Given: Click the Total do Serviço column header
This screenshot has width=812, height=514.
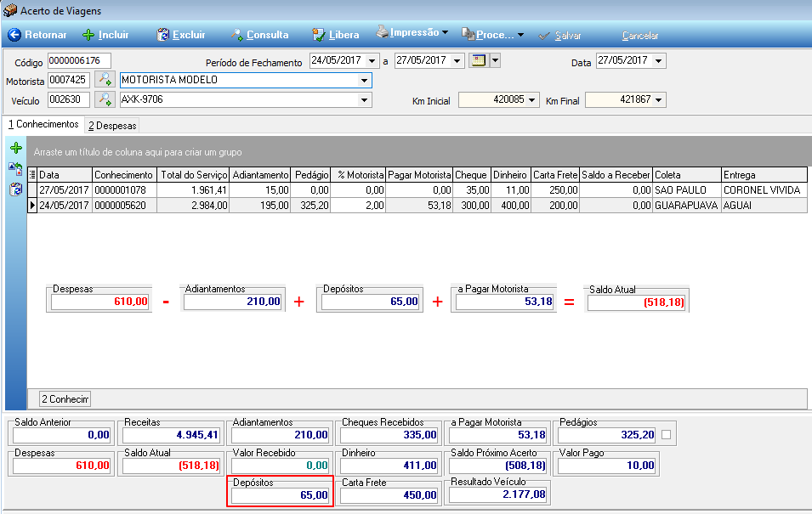Looking at the screenshot, I should click(193, 175).
